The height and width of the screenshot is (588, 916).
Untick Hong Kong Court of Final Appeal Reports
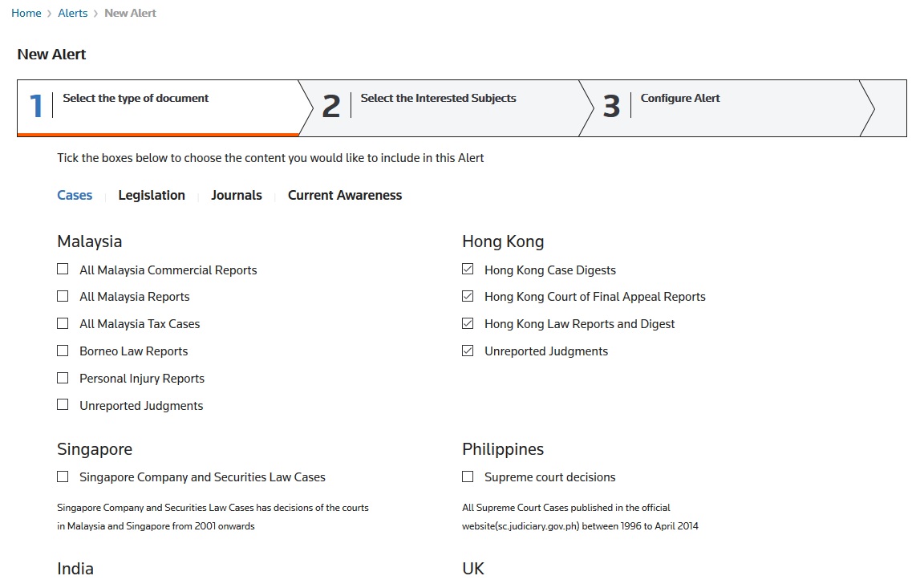click(x=468, y=296)
